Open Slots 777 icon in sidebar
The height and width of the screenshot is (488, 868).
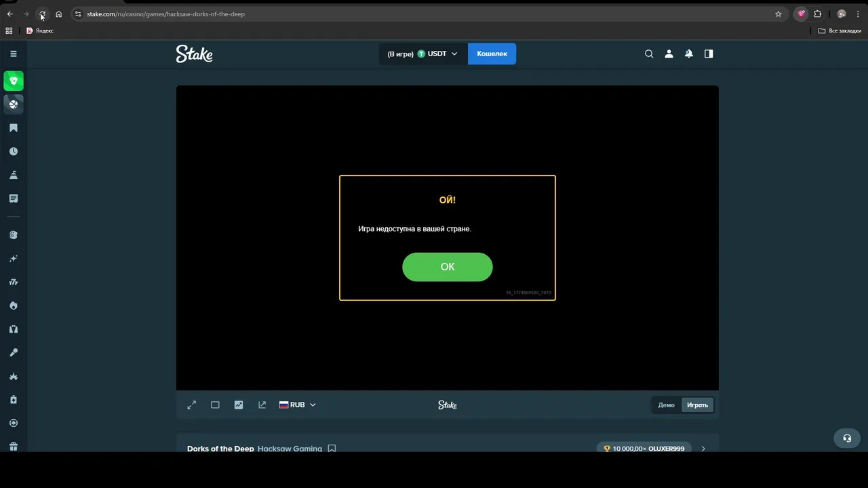(14, 282)
